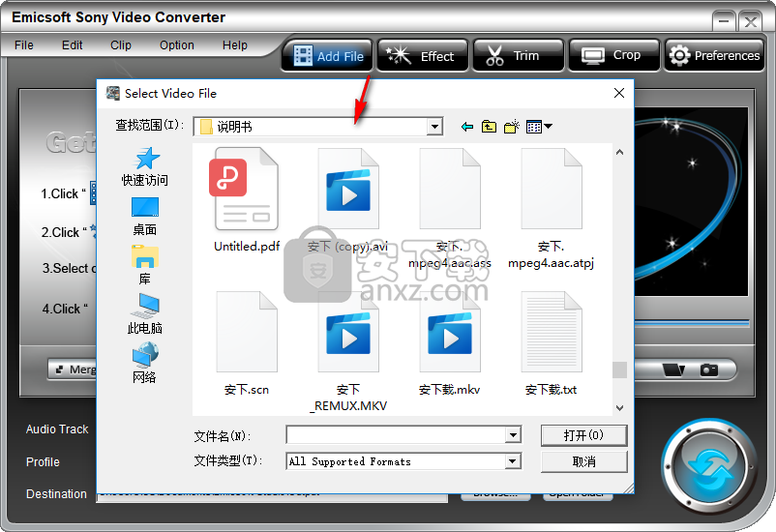
Task: Open the Effect tool
Action: point(422,56)
